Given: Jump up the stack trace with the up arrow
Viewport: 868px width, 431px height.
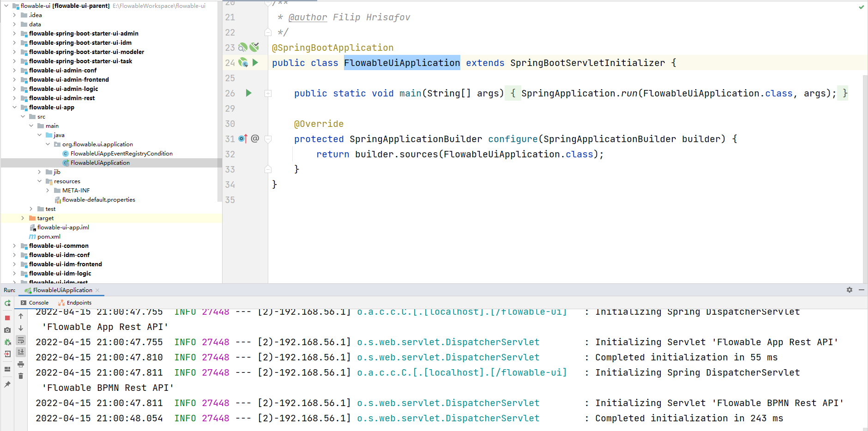Looking at the screenshot, I should [21, 316].
